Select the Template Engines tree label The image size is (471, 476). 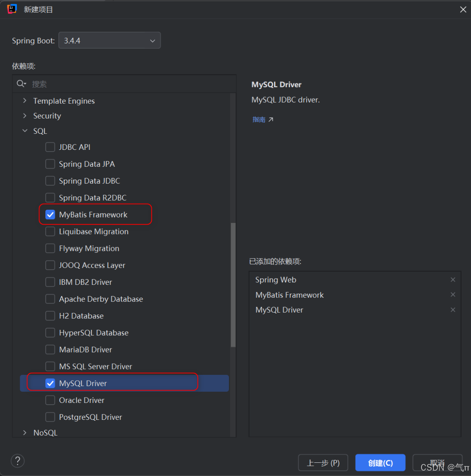tap(64, 101)
